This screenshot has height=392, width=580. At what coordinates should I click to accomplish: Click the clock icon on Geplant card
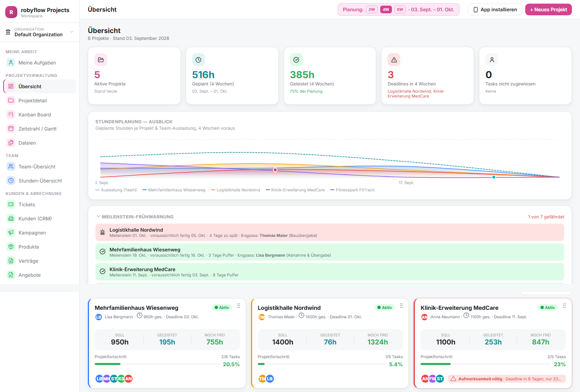point(199,60)
